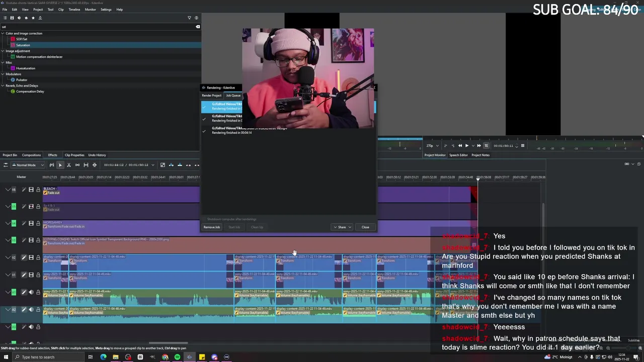This screenshot has width=644, height=362.
Task: Select the SOP/Sat effect
Action: pyautogui.click(x=22, y=39)
